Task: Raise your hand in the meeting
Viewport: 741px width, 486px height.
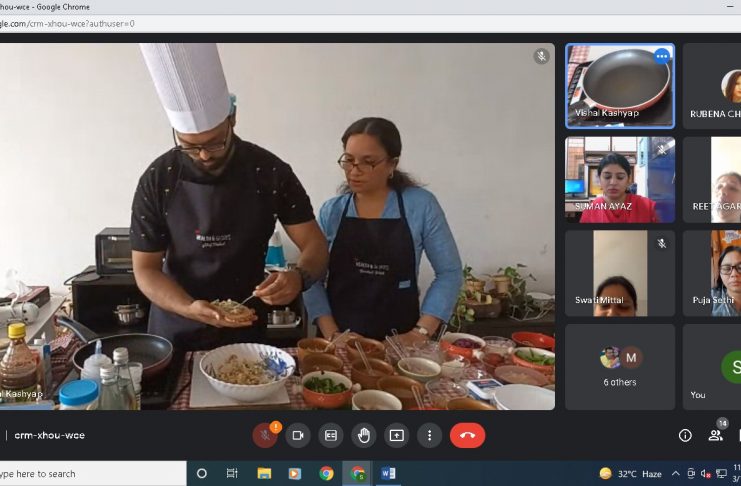Action: pos(364,436)
